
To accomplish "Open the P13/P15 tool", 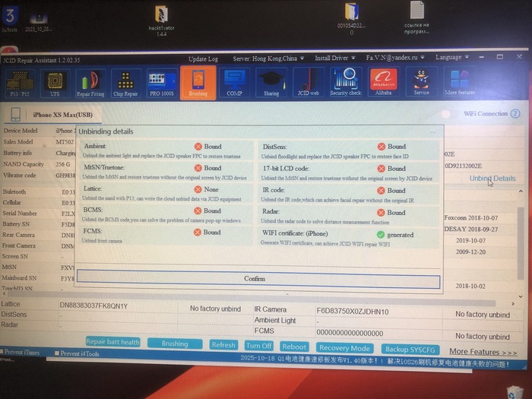I will coord(20,83).
